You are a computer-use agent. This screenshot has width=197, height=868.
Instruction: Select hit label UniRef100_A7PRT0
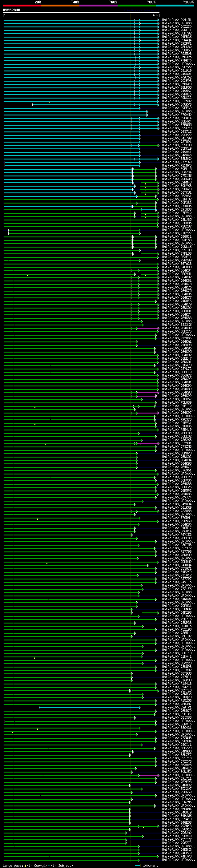pyautogui.click(x=177, y=60)
